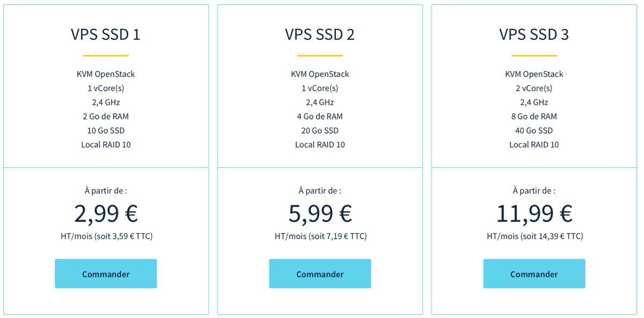Click the 2 vCore(s) specification
Viewport: 644px width, 318px height.
534,88
